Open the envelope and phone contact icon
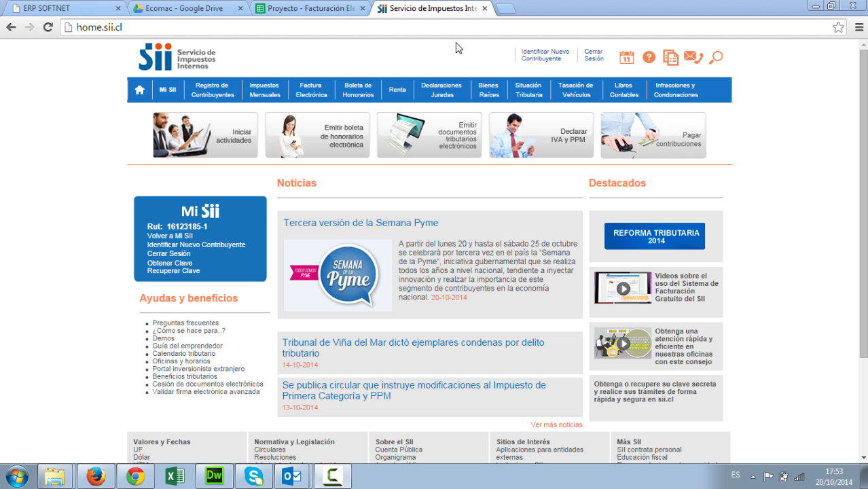This screenshot has width=868, height=489. 693,58
